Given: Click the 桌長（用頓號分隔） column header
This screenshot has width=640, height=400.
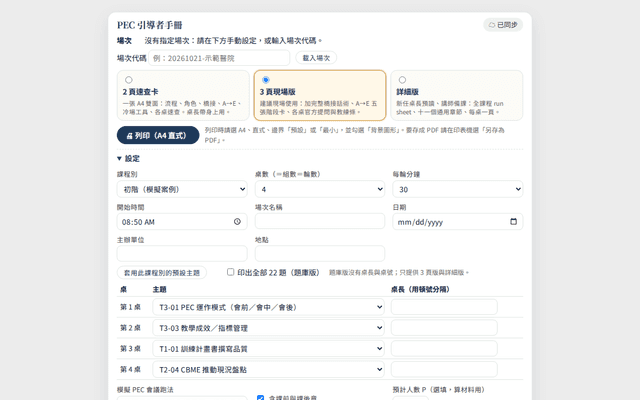Looking at the screenshot, I should (x=420, y=289).
